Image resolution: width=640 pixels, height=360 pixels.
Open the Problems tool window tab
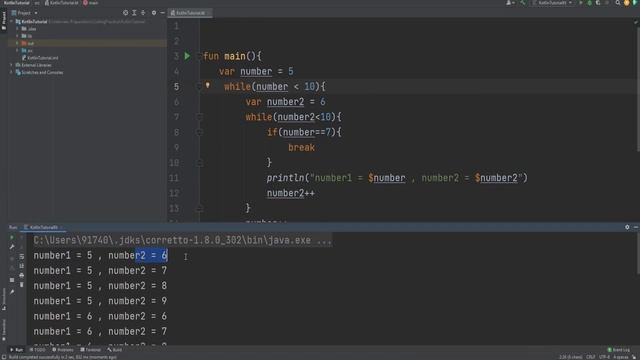63,350
